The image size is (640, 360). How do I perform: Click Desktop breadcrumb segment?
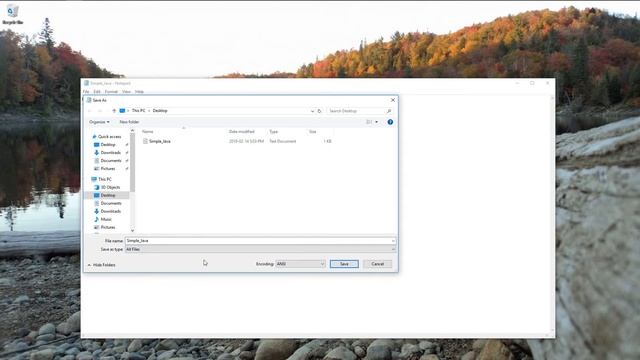[x=160, y=111]
